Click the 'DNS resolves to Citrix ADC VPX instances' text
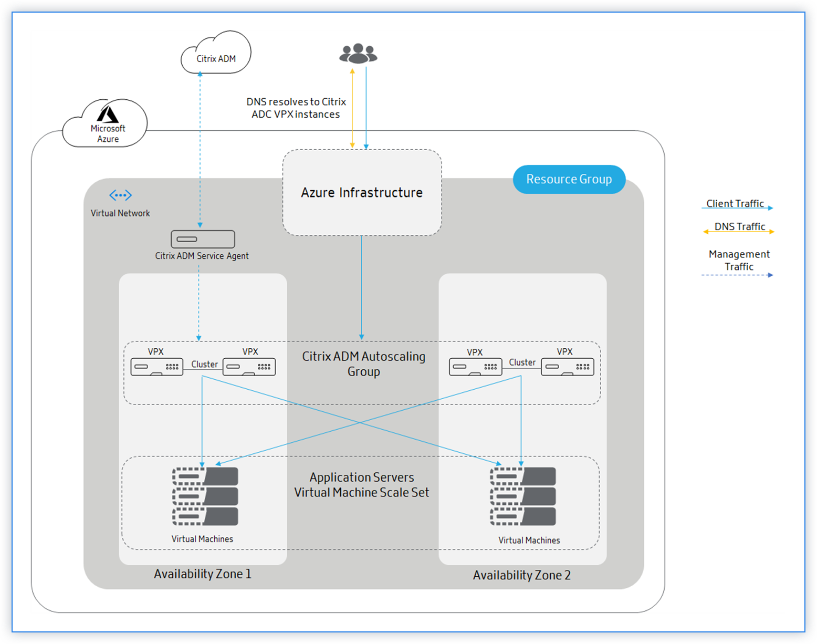Viewport: 817px width, 644px height. pyautogui.click(x=296, y=108)
